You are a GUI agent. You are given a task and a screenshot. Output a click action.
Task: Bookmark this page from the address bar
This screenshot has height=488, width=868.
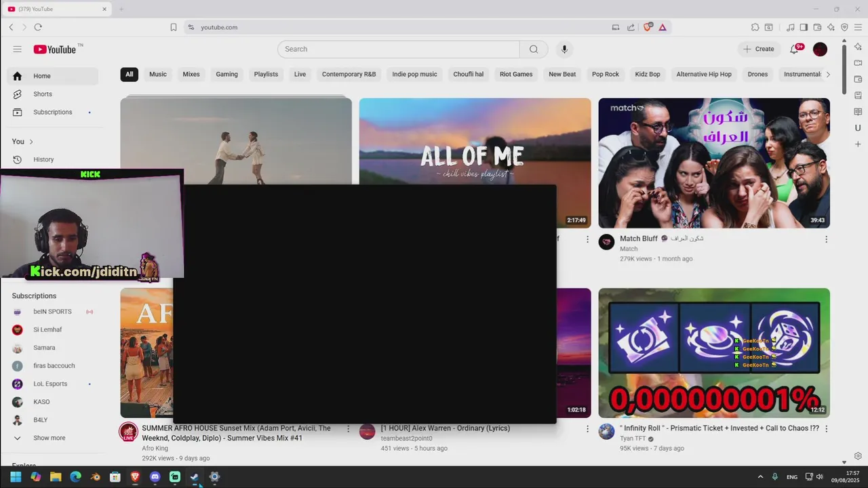click(174, 27)
